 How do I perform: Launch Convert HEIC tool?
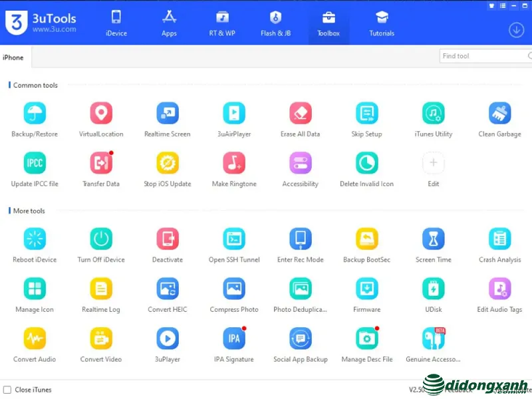pyautogui.click(x=168, y=289)
